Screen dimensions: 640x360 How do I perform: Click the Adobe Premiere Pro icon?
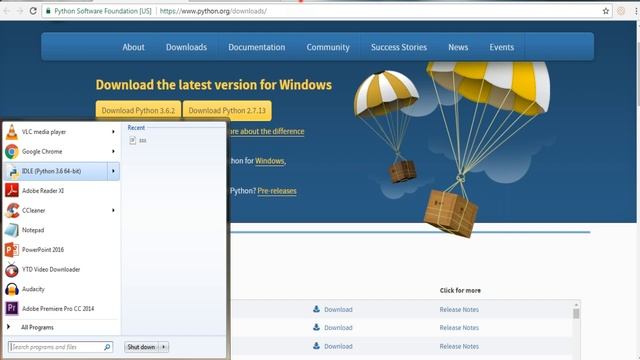(12, 309)
